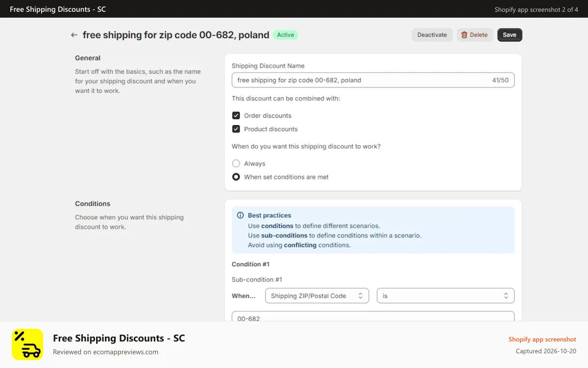Click the page title free shipping for zip code

click(176, 35)
